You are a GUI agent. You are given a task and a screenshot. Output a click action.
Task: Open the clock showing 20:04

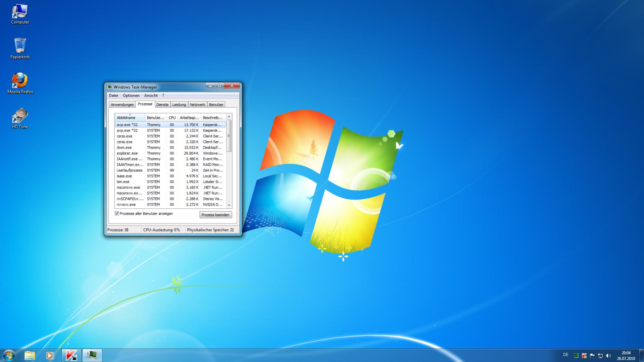pyautogui.click(x=626, y=356)
